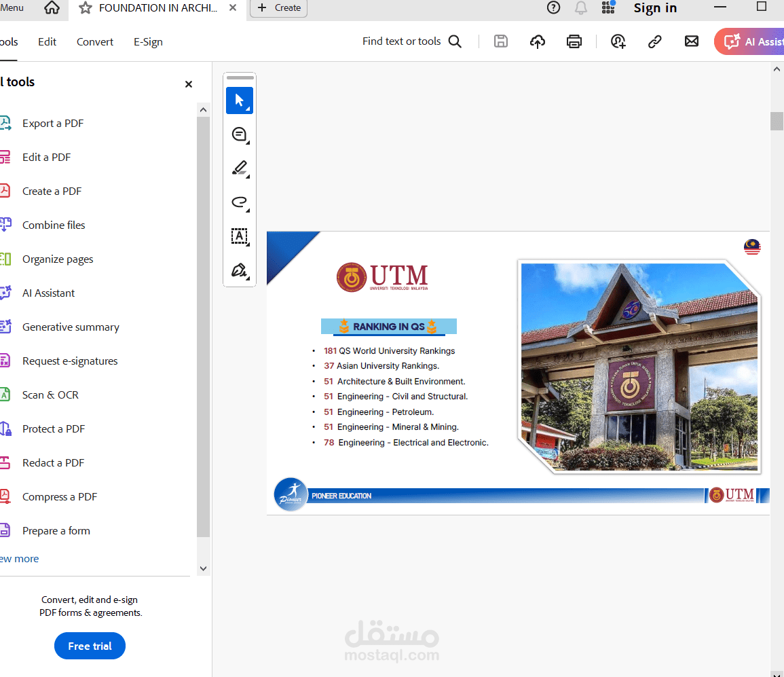784x677 pixels.
Task: Click the Malaysia flag icon on page
Action: click(x=752, y=246)
